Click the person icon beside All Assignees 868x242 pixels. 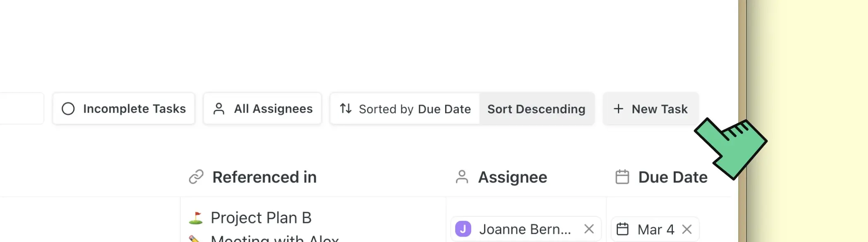pyautogui.click(x=219, y=109)
